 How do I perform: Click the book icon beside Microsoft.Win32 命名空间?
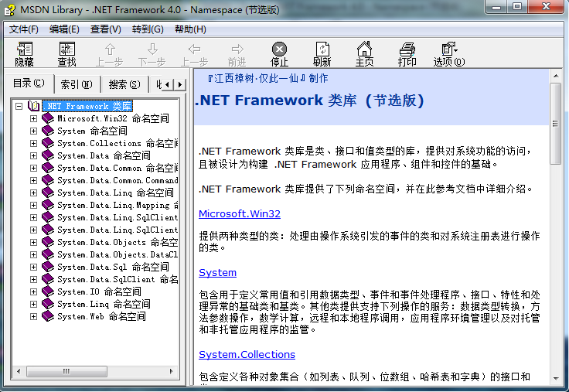click(x=47, y=118)
